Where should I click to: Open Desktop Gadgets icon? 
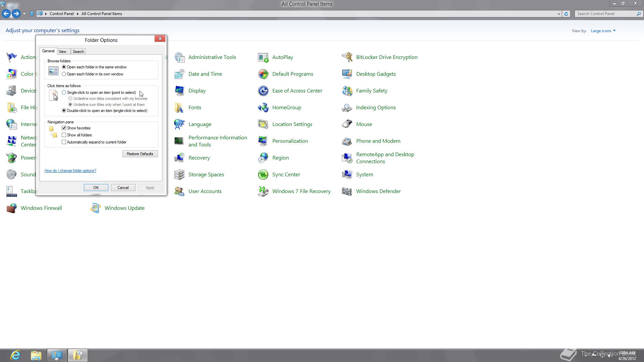347,74
